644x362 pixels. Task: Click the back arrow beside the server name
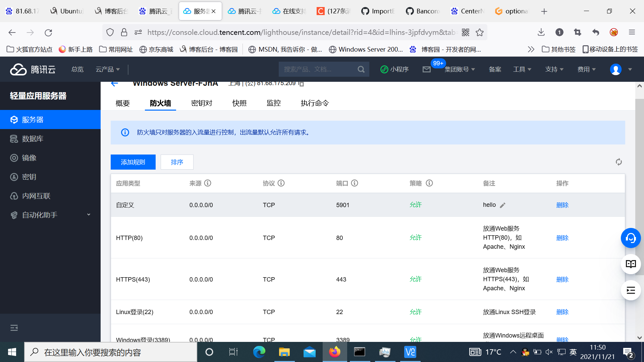coord(114,83)
